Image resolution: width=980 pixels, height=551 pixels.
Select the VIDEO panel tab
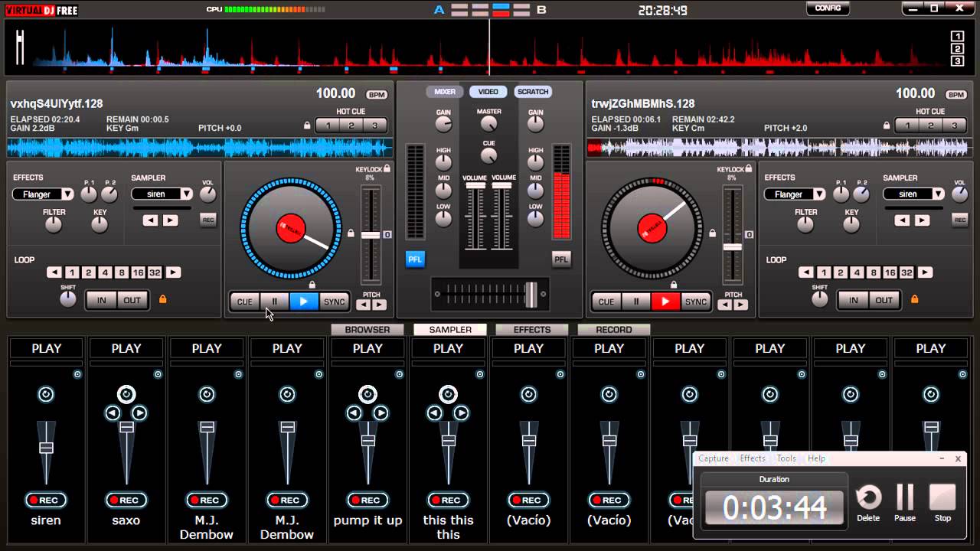coord(488,92)
